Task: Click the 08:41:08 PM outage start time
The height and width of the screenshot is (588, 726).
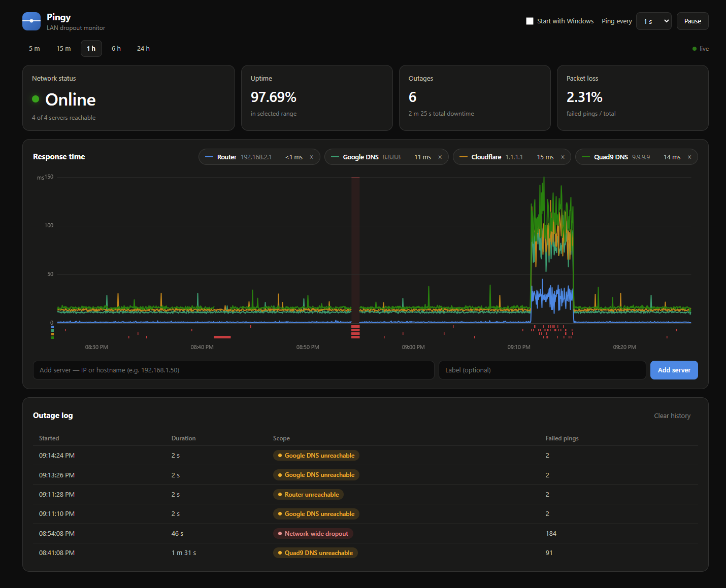Action: [57, 553]
